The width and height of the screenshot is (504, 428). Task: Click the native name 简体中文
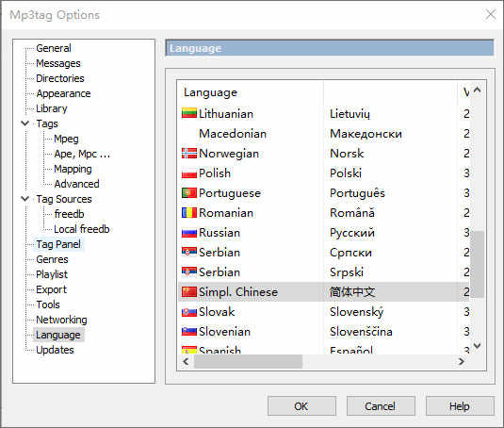pyautogui.click(x=352, y=292)
